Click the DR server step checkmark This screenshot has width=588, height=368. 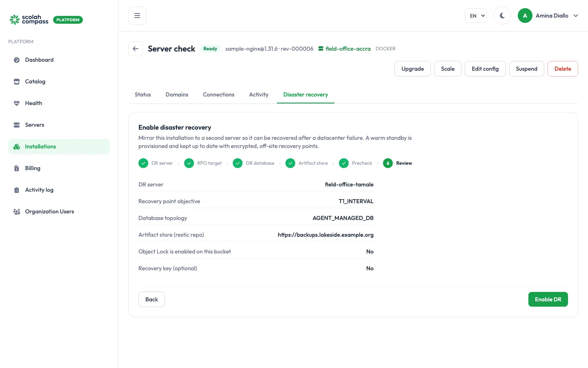pos(143,163)
